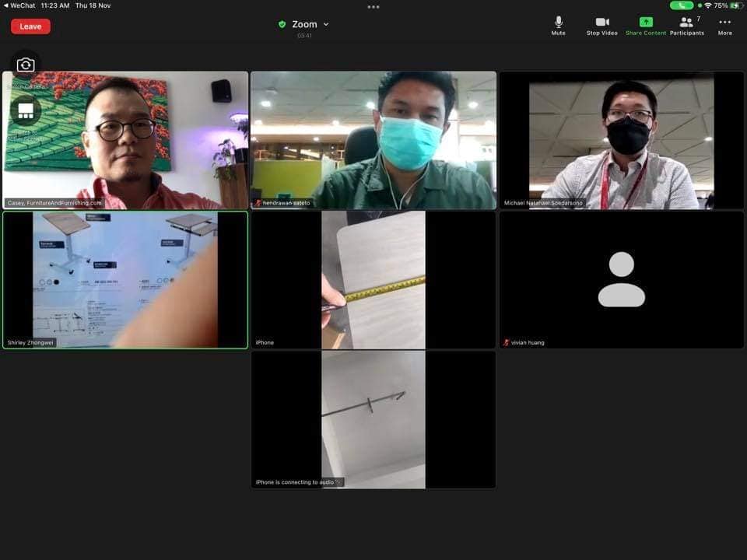Viewport: 747px width, 560px height.
Task: Open the iPad multitasking three-dot menu
Action: [373, 6]
